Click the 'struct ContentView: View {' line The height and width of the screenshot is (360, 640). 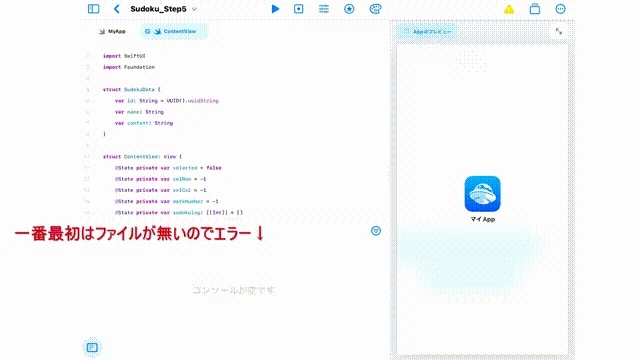(x=142, y=156)
